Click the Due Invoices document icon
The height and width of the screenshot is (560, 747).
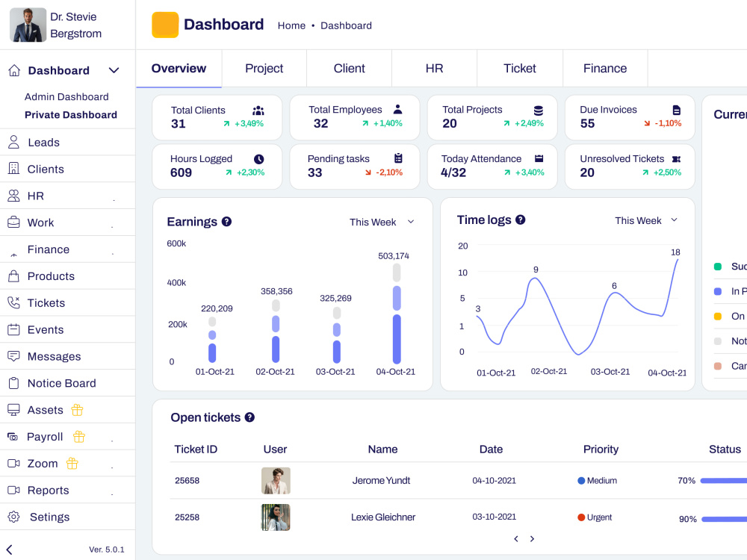pyautogui.click(x=677, y=110)
